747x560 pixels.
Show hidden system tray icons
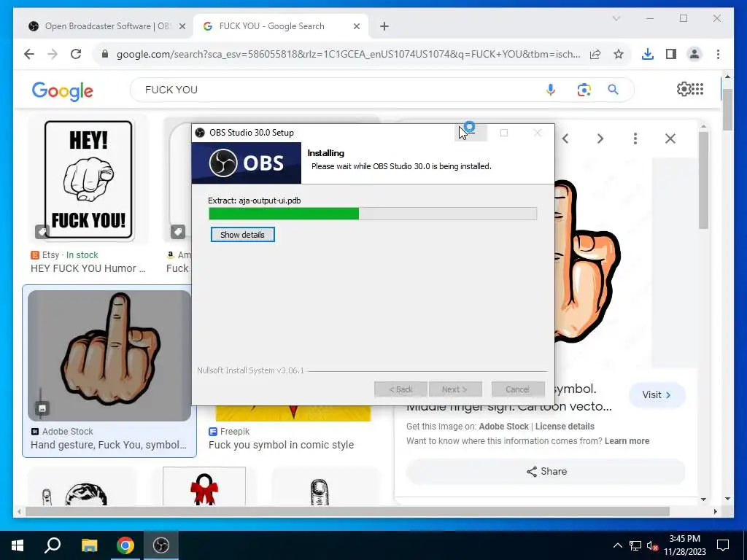point(617,545)
